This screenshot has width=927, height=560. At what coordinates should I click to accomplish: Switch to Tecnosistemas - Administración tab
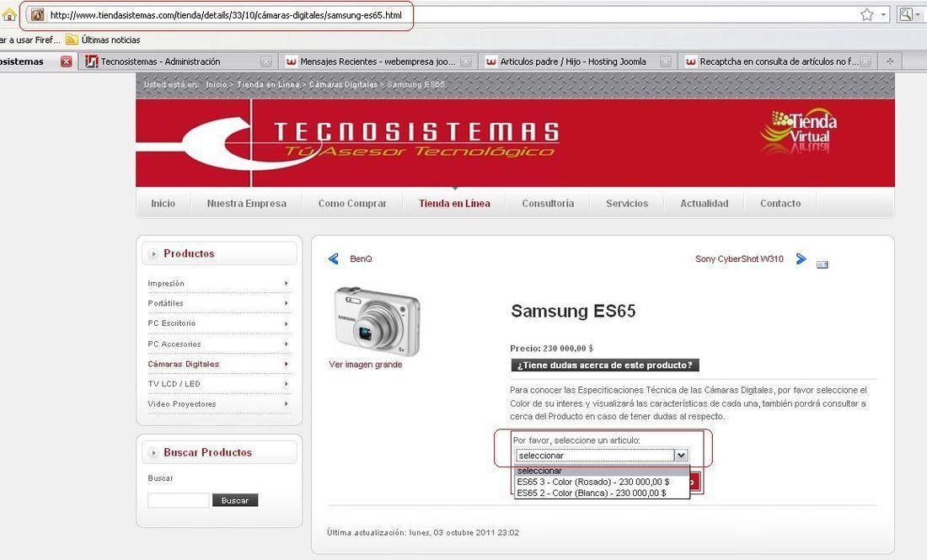160,61
